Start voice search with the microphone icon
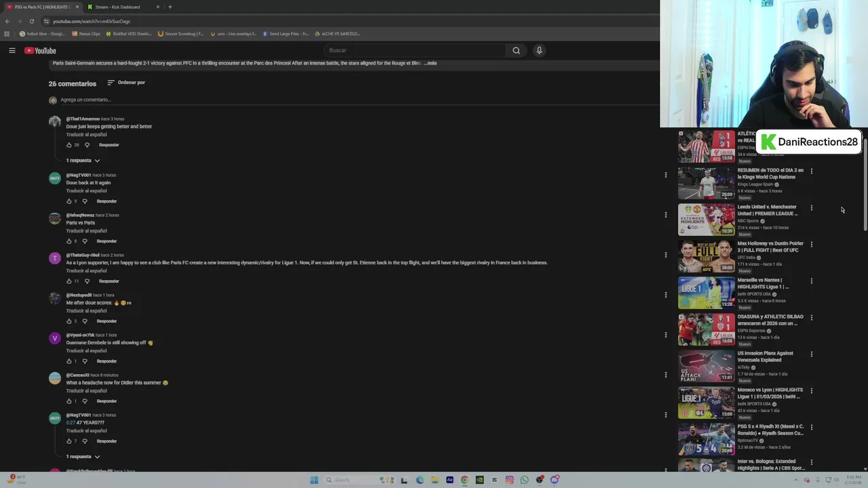This screenshot has height=488, width=868. pyautogui.click(x=539, y=50)
